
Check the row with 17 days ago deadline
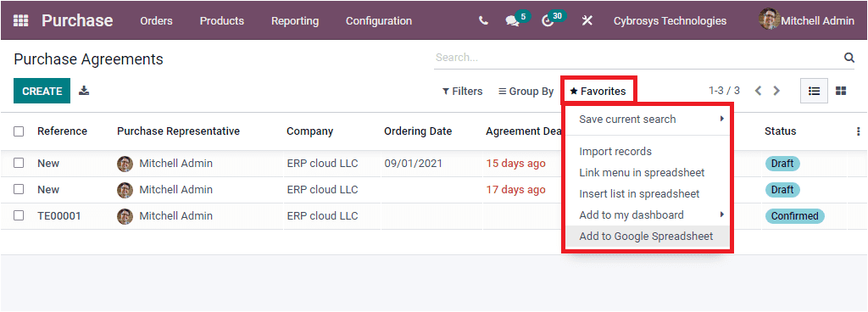tap(19, 189)
